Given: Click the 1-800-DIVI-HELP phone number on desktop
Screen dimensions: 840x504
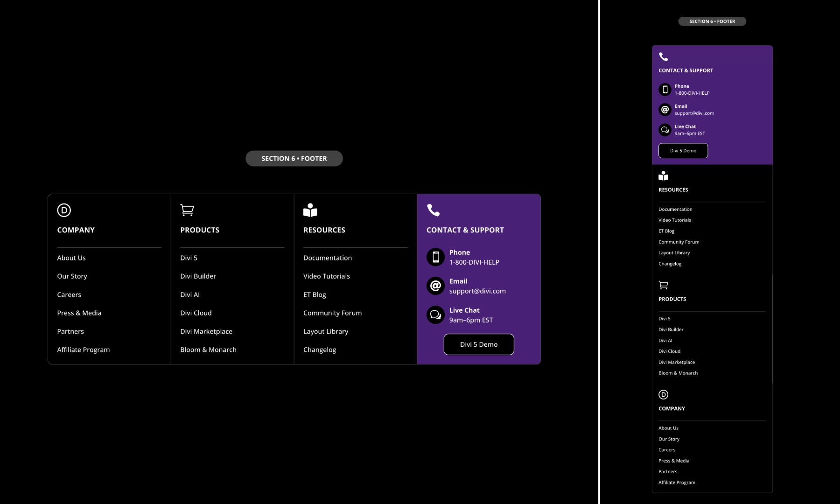Looking at the screenshot, I should 474,262.
